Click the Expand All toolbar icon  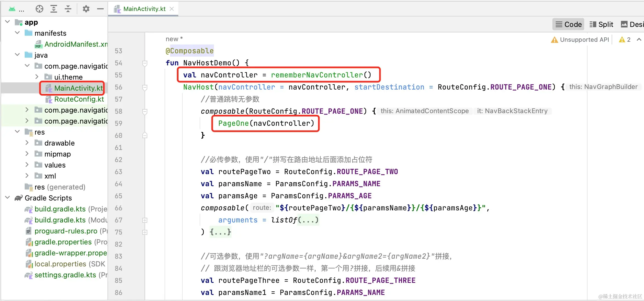[x=54, y=9]
